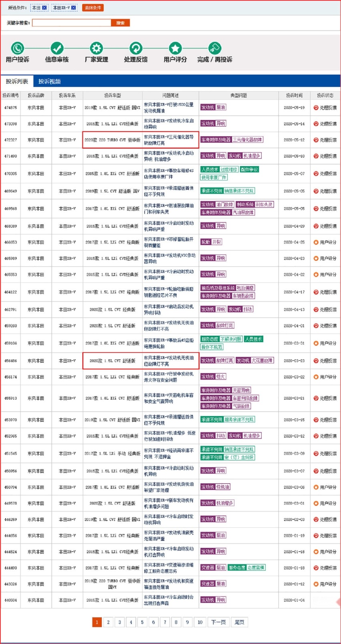
Task: Click complaint date 2020-05-19
Action: tap(294, 108)
